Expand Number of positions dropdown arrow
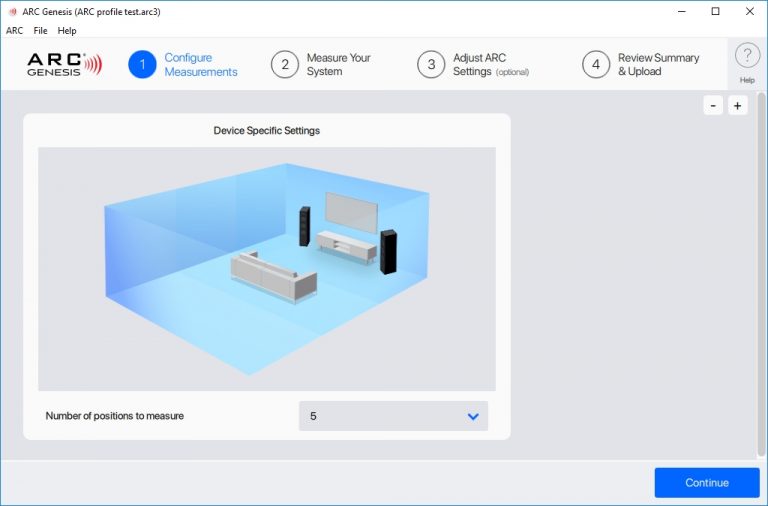The image size is (768, 506). click(x=473, y=416)
